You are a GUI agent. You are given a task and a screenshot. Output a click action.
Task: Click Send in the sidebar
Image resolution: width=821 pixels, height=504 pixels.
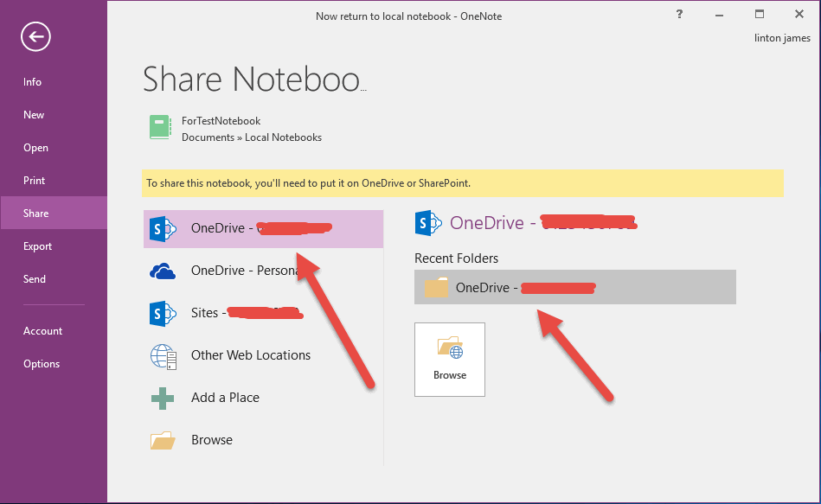[x=34, y=279]
